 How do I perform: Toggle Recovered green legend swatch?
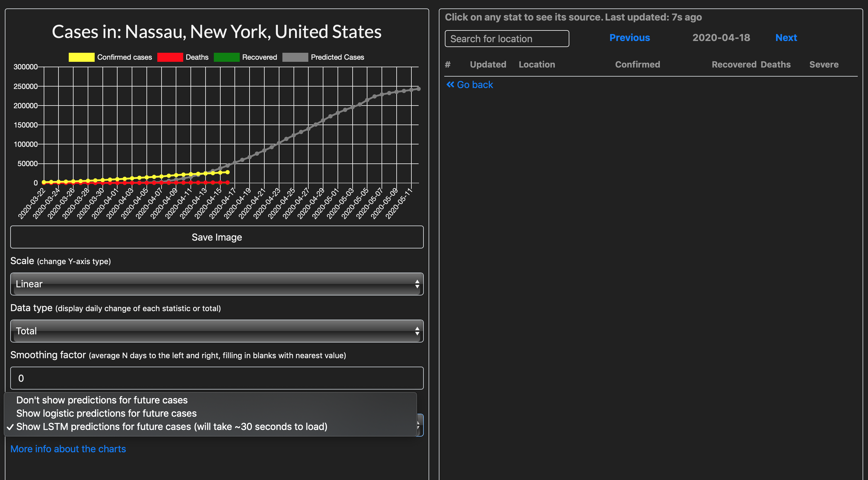coord(226,57)
